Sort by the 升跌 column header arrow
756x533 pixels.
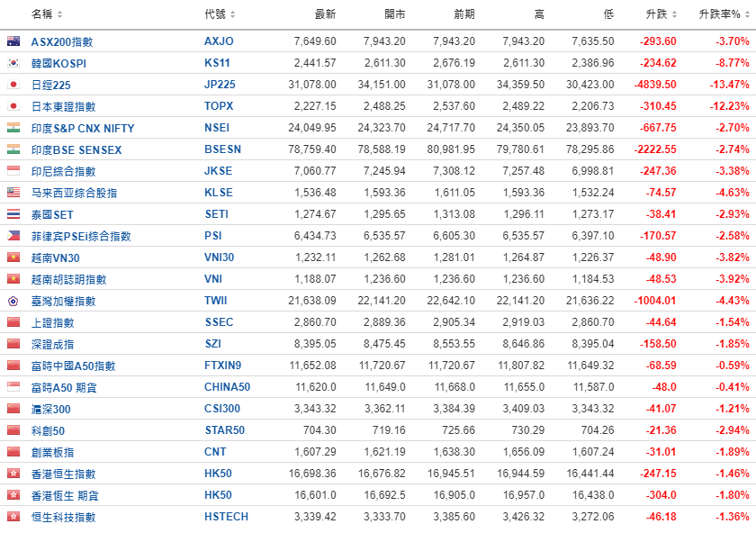(674, 15)
